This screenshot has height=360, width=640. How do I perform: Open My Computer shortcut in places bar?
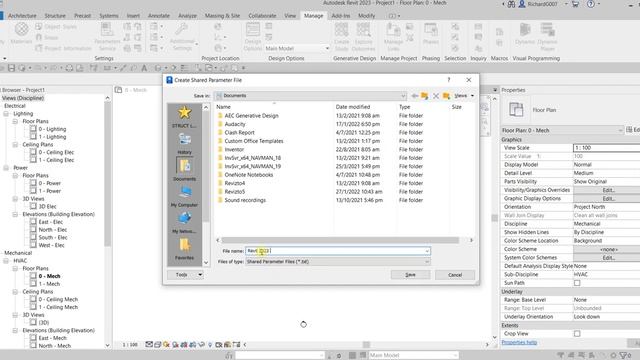[184, 196]
